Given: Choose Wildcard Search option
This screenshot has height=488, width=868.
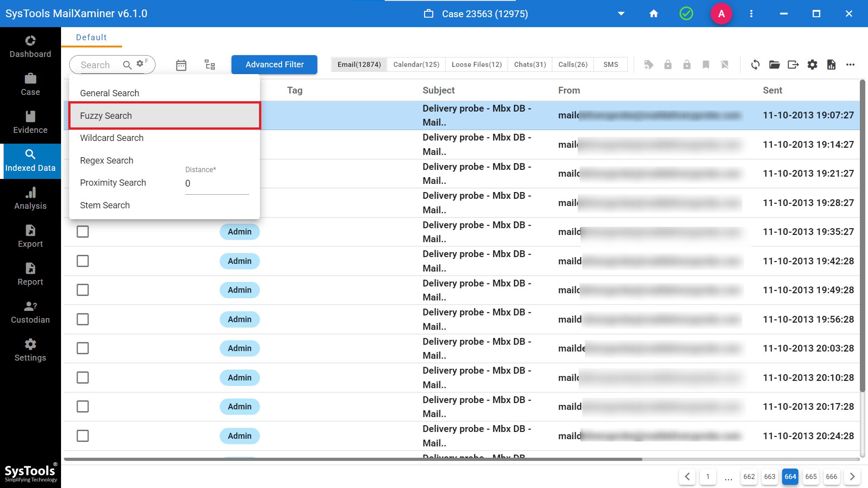Looking at the screenshot, I should click(x=164, y=138).
